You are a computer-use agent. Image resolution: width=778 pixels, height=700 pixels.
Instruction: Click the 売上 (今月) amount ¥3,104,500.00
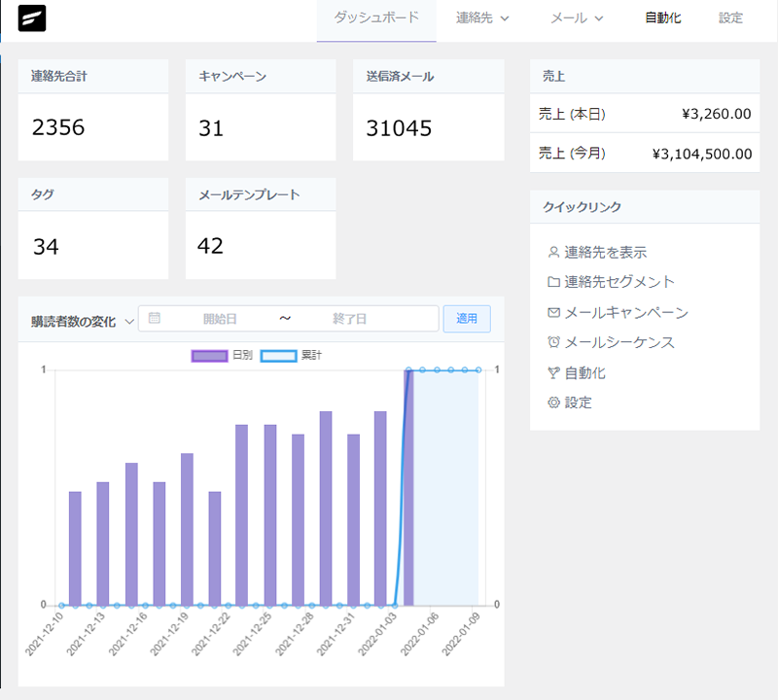pyautogui.click(x=702, y=154)
